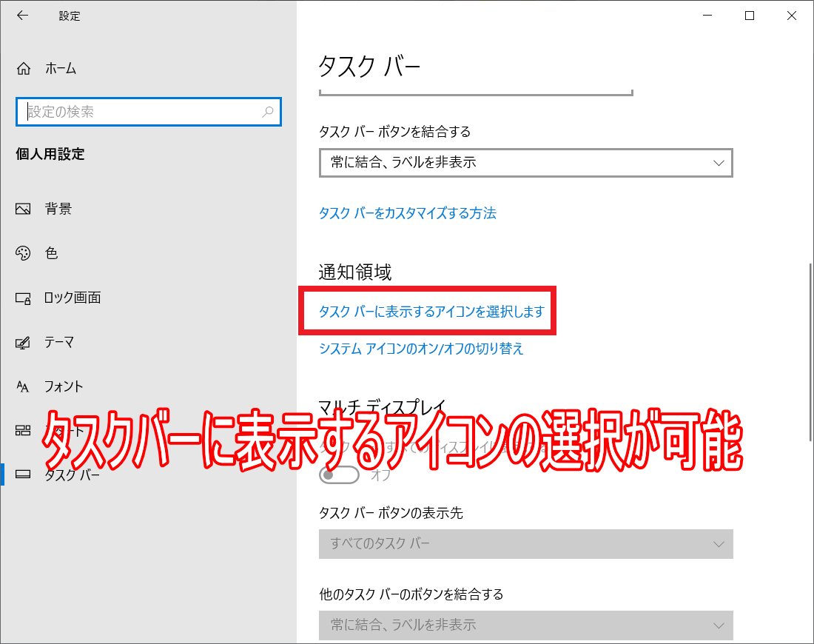
Task: Open the すべてのタスク バー dropdown
Action: coord(526,544)
